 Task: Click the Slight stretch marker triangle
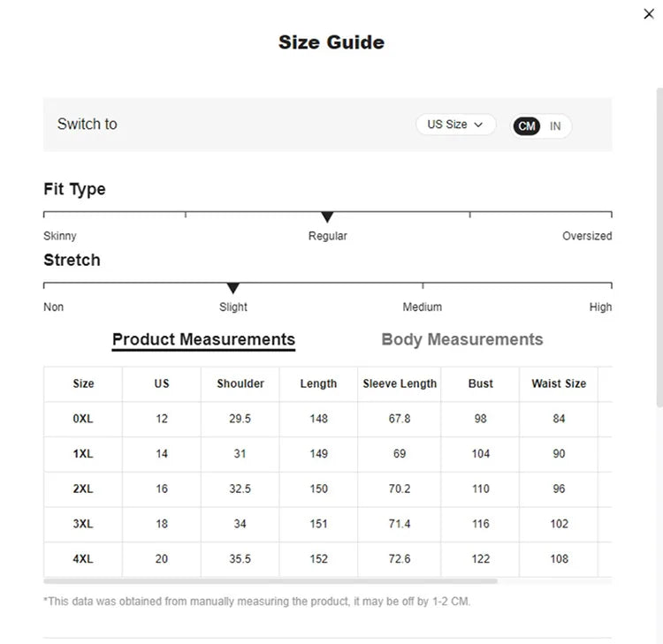tap(233, 288)
